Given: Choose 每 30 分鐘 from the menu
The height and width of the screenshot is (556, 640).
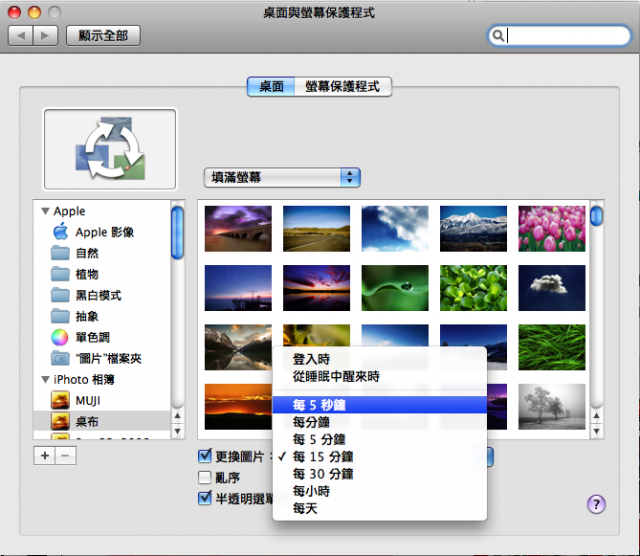Looking at the screenshot, I should pos(380,474).
